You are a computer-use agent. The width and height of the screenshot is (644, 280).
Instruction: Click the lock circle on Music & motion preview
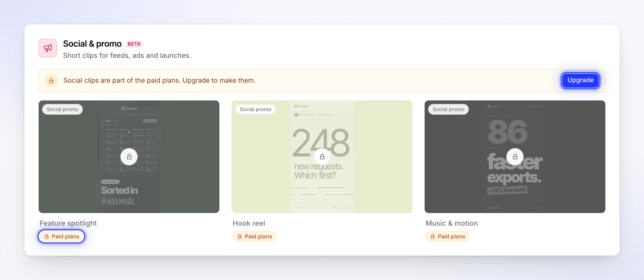515,157
